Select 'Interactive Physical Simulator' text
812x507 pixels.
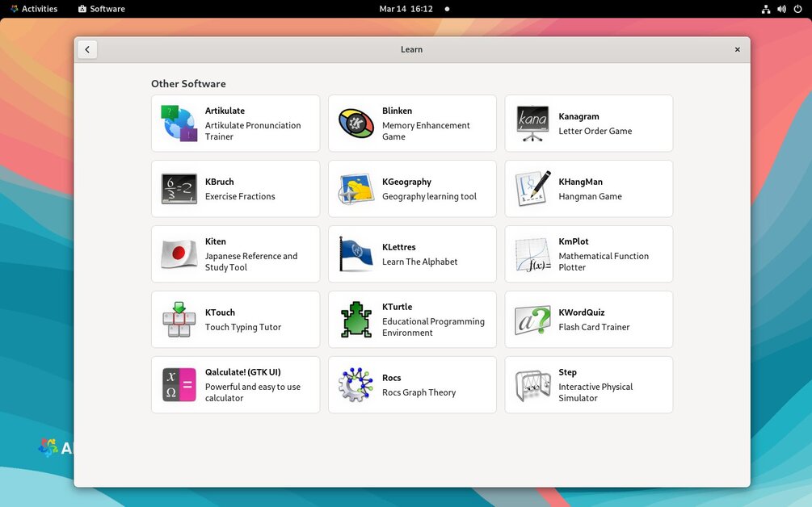pyautogui.click(x=595, y=392)
